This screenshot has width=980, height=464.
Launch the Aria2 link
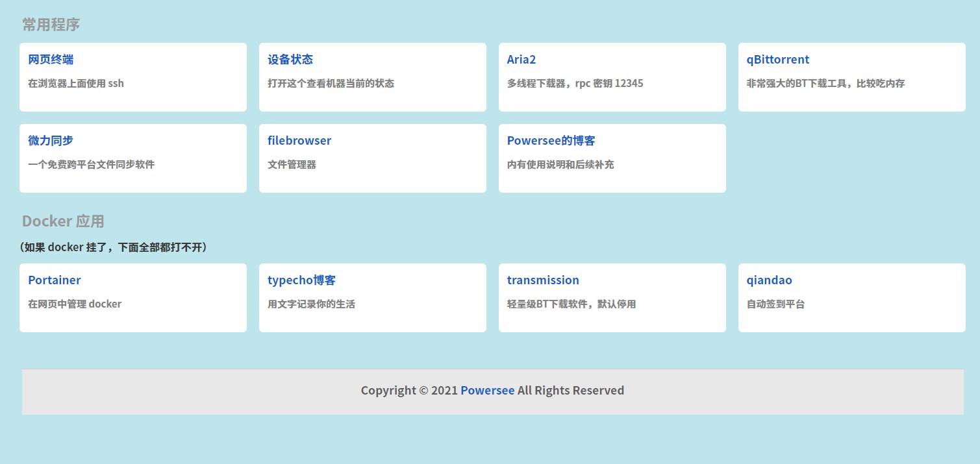tap(521, 60)
